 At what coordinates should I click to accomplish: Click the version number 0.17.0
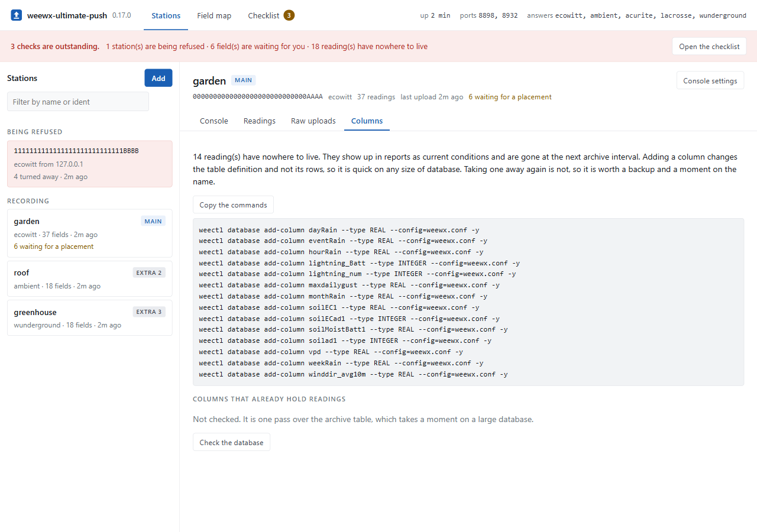coord(122,15)
